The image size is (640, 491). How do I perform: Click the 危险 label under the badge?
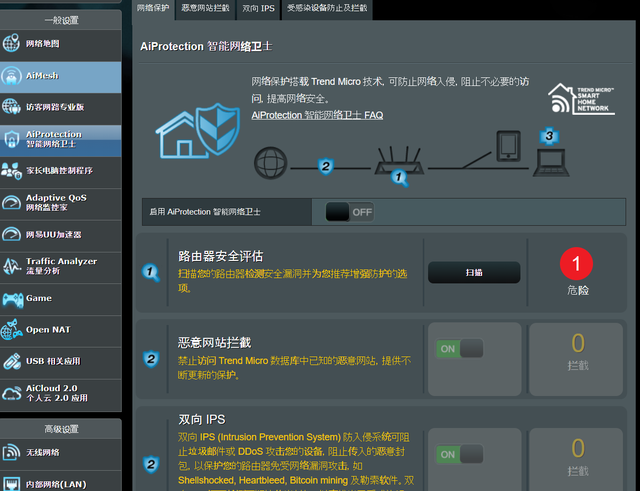578,290
